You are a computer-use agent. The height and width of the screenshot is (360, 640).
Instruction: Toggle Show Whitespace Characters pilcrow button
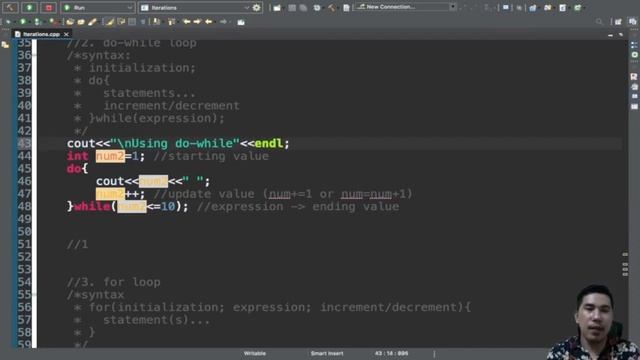click(x=143, y=22)
